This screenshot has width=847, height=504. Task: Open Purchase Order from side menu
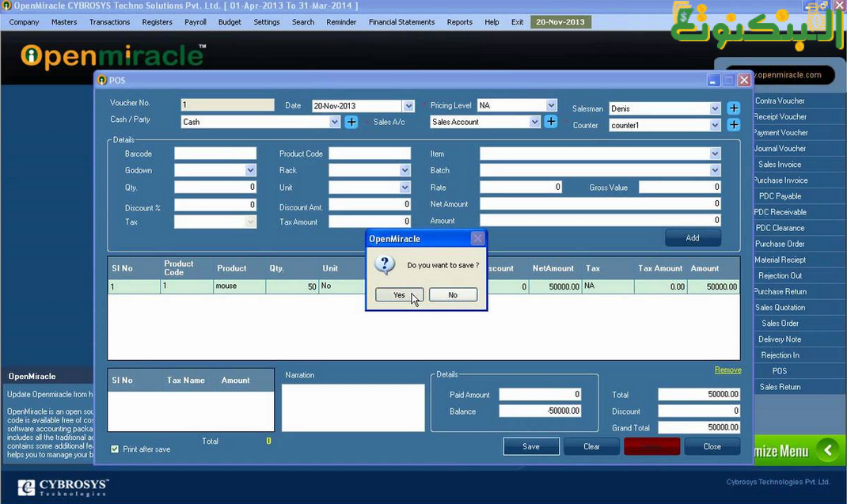click(x=780, y=244)
